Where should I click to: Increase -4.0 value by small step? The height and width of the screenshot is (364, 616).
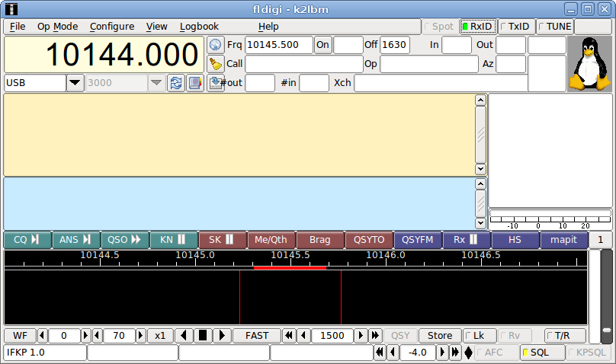(x=442, y=353)
